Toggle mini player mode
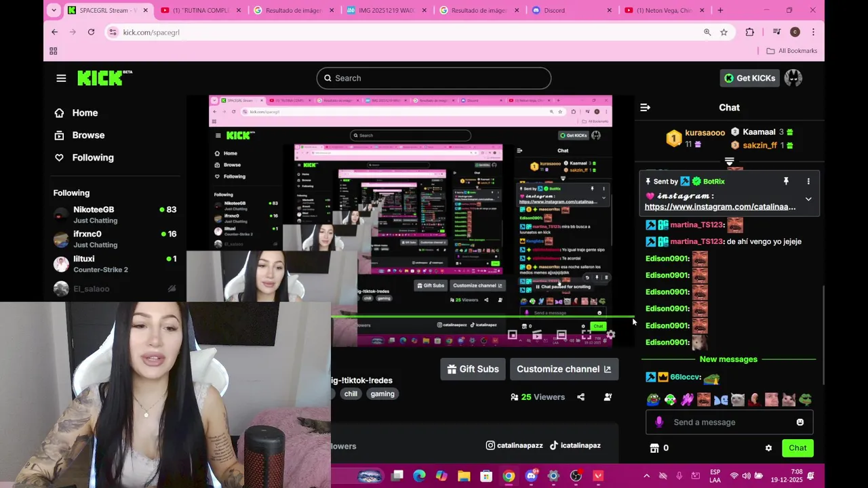The image size is (868, 488). coord(513,335)
